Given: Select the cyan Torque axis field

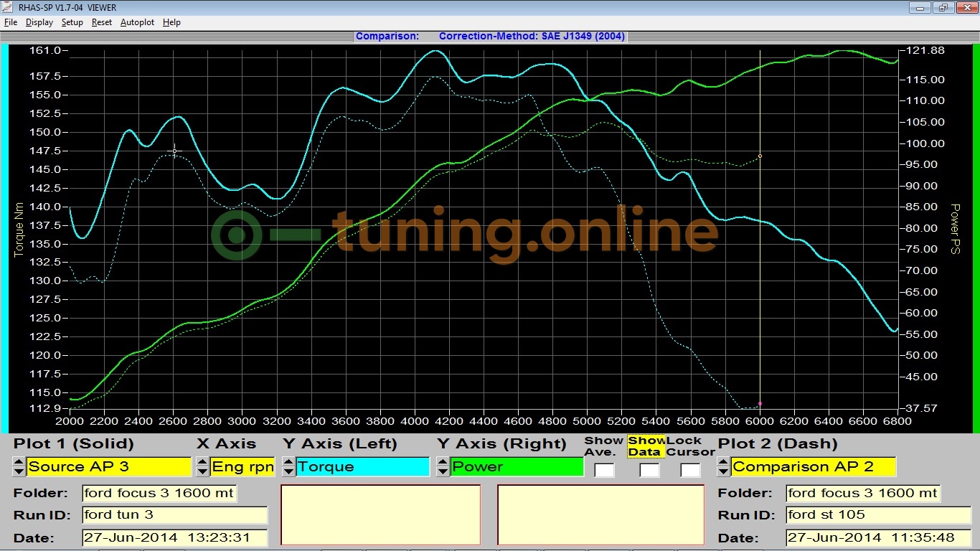Looking at the screenshot, I should [x=362, y=466].
